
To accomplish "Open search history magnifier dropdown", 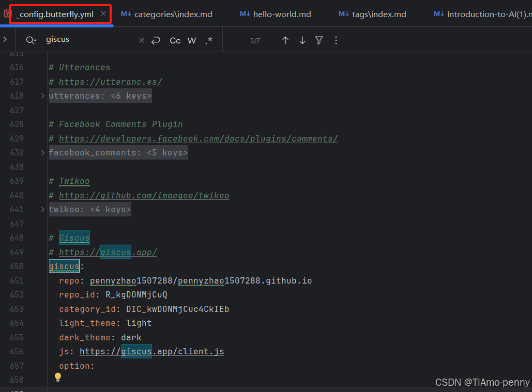I will [32, 40].
